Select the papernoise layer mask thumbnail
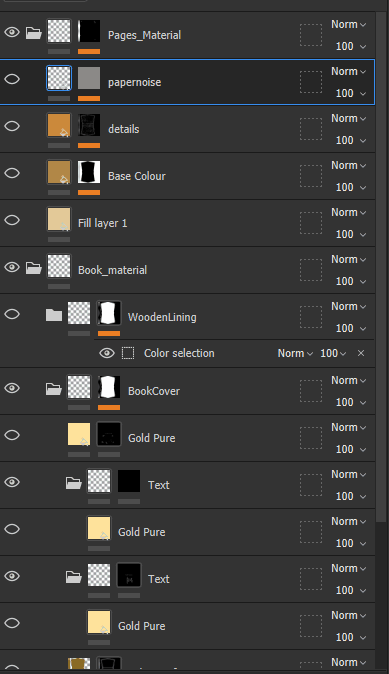Viewport: 389px width, 674px height. [89, 78]
